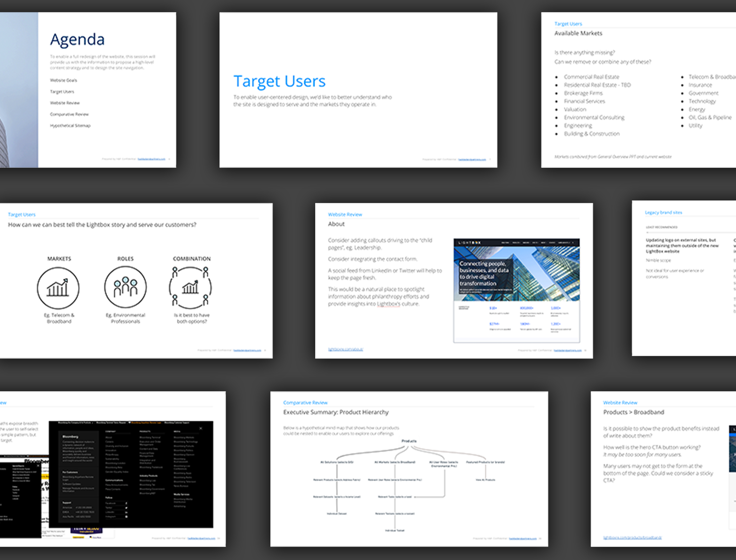Select the Agenda slide title
Viewport: 736px width, 560px height.
(x=77, y=39)
